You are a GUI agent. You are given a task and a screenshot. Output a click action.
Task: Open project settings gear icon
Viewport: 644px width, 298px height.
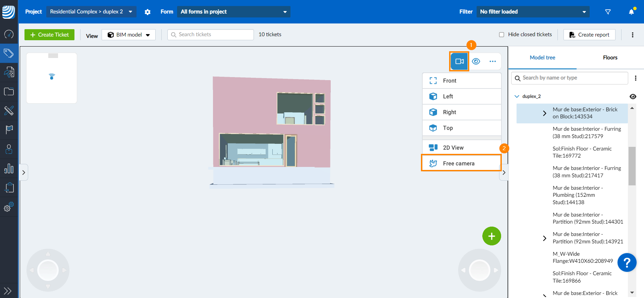pos(148,12)
